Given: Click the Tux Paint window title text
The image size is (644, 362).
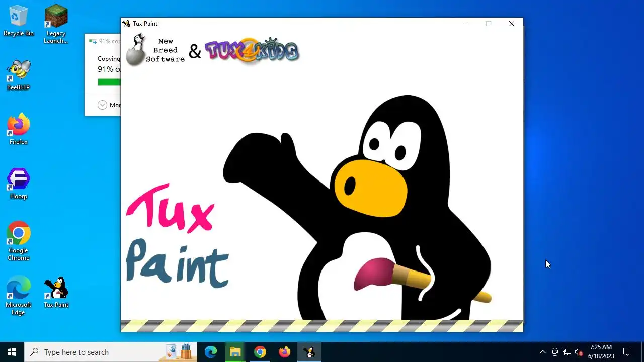Looking at the screenshot, I should [145, 24].
